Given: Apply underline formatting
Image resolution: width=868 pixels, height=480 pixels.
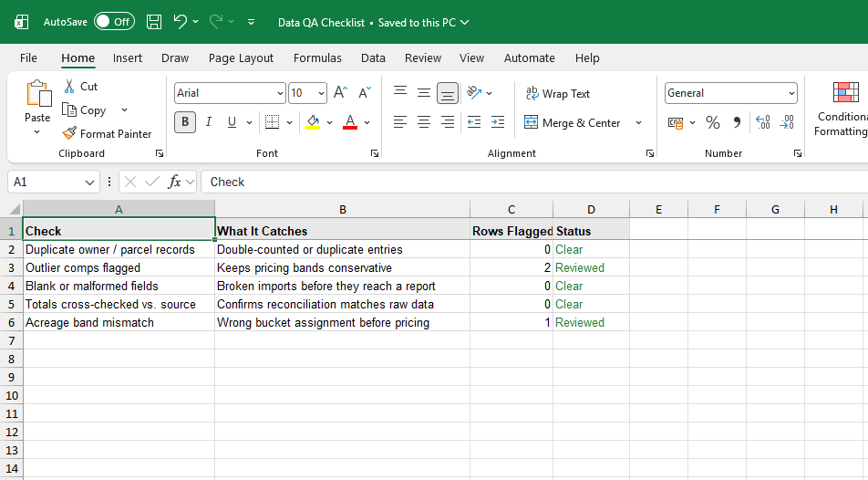Looking at the screenshot, I should click(232, 122).
